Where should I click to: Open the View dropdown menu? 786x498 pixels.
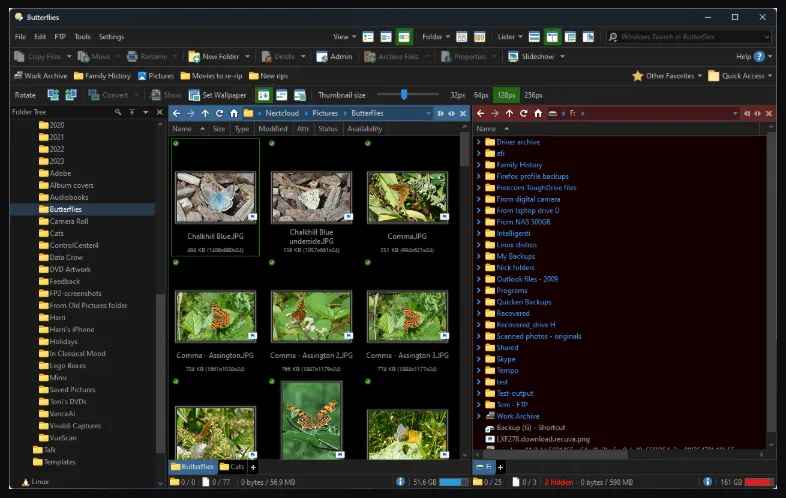point(344,37)
